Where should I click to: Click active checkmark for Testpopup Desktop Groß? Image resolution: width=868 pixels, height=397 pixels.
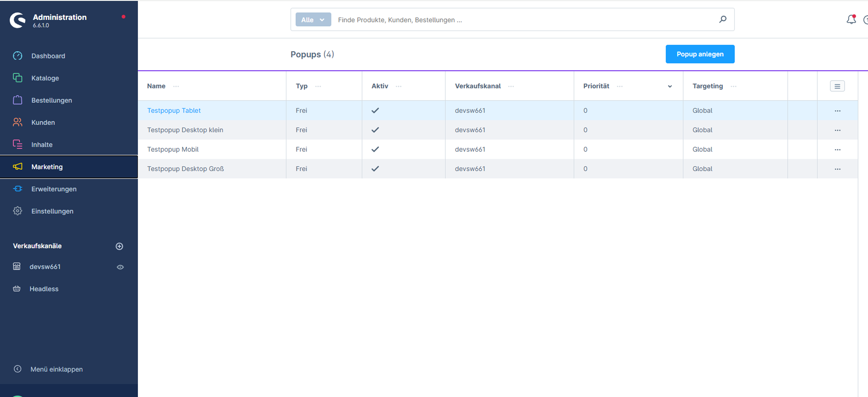tap(375, 169)
